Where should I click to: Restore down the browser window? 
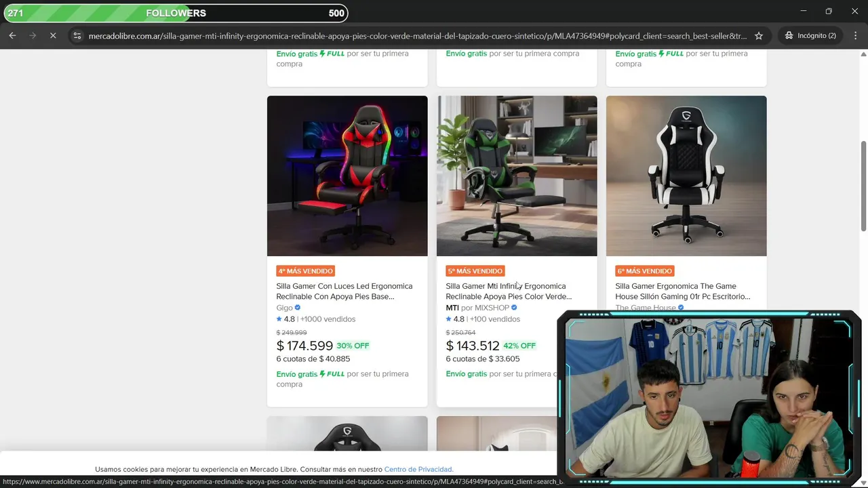coord(829,11)
